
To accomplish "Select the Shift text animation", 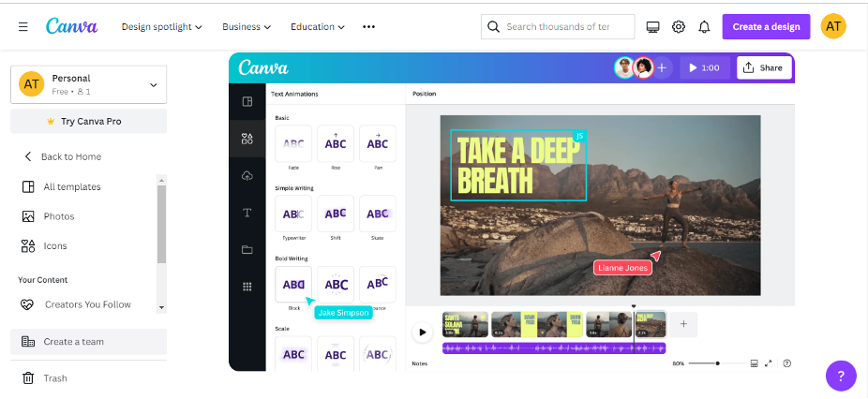I will click(x=336, y=214).
